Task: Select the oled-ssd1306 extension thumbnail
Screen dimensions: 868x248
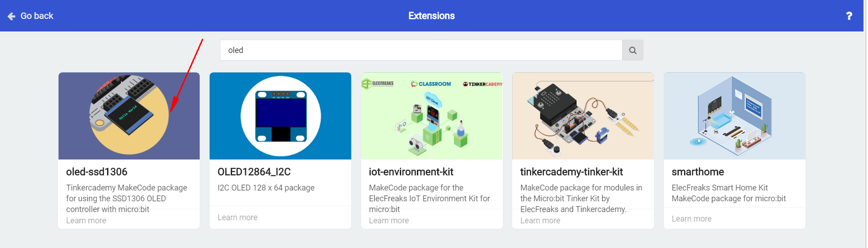Action: pyautogui.click(x=129, y=116)
